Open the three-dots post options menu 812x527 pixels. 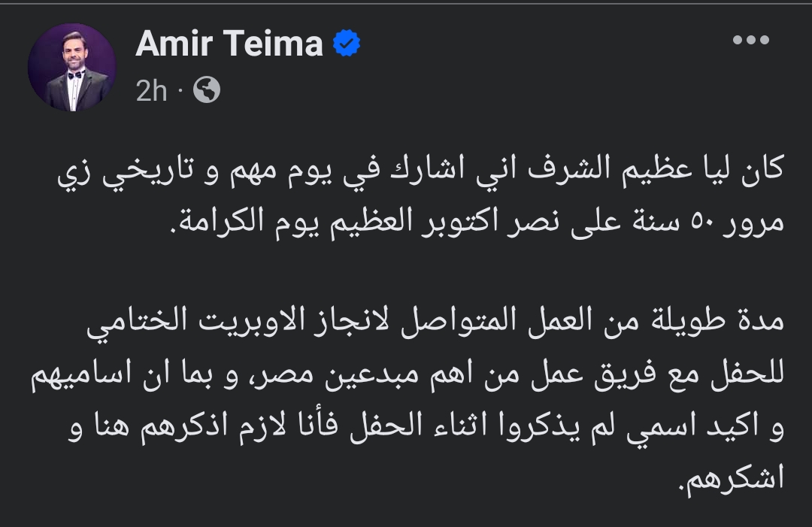751,41
